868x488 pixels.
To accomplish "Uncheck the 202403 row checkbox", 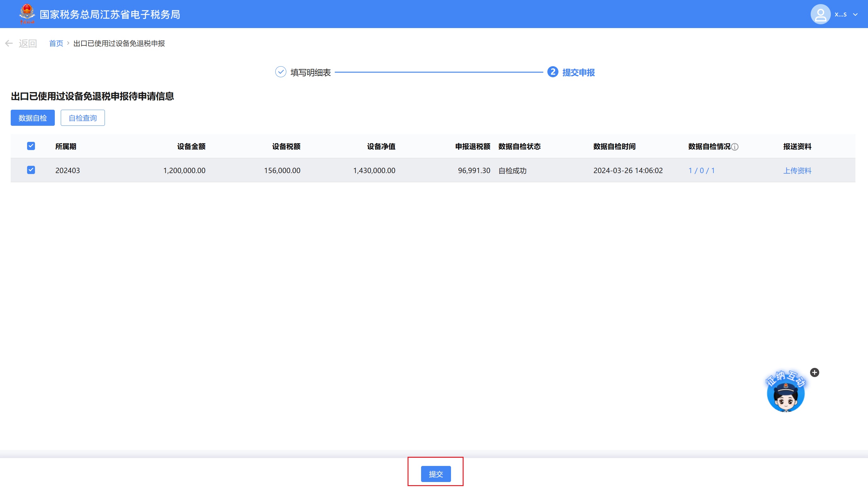I will [x=31, y=170].
